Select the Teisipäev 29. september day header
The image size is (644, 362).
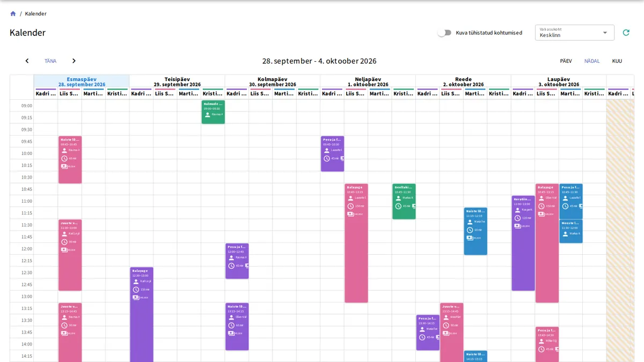[x=177, y=82]
